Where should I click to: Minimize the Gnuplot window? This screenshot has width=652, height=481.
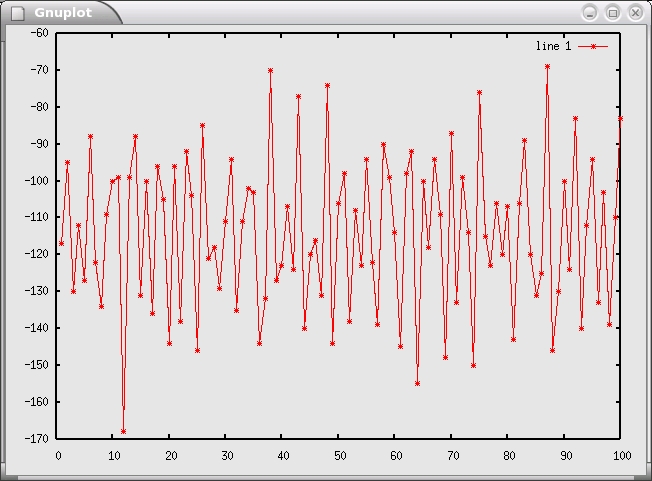(590, 12)
